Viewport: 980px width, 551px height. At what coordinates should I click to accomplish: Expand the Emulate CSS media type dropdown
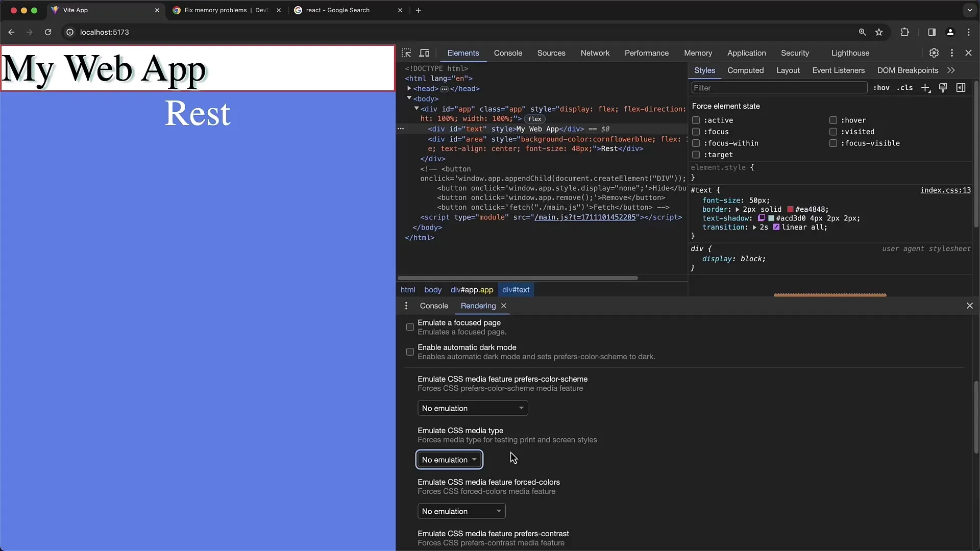449,460
